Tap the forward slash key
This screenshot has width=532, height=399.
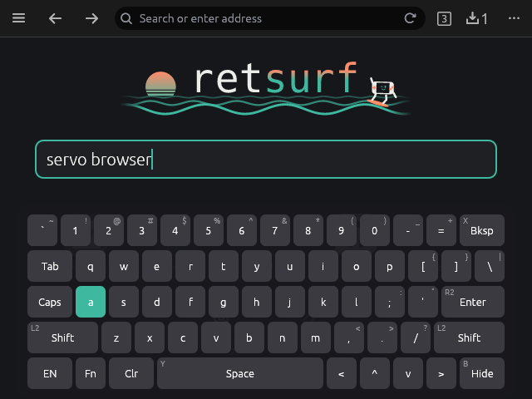[x=416, y=337]
